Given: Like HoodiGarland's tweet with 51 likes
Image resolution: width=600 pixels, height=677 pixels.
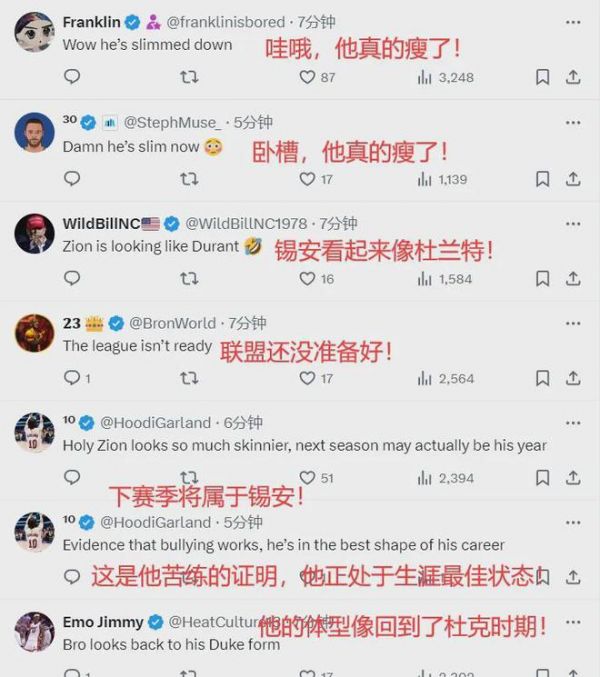Looking at the screenshot, I should click(x=316, y=478).
